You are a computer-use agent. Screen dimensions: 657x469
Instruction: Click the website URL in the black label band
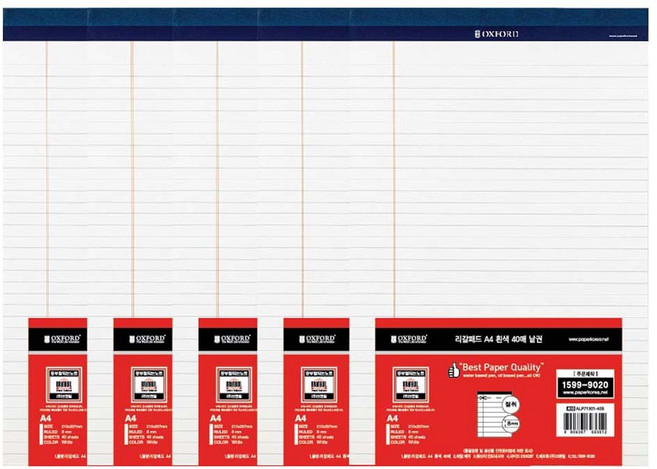[x=588, y=339]
